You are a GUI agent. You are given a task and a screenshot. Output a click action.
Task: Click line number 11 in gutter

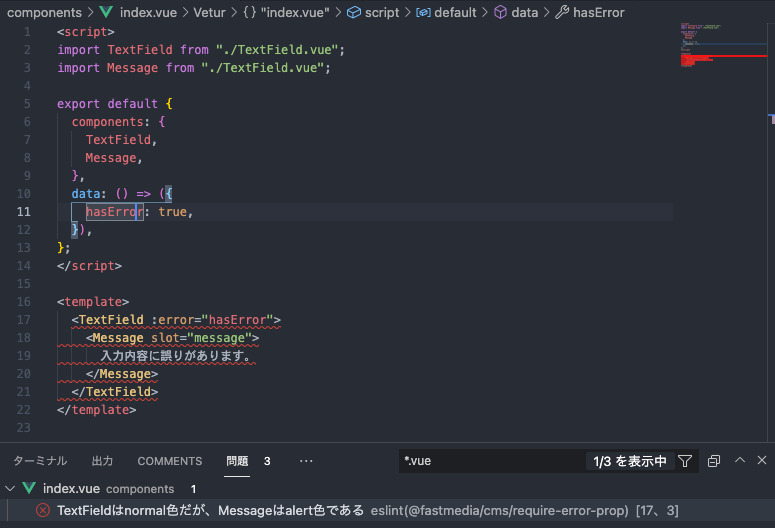click(x=24, y=212)
